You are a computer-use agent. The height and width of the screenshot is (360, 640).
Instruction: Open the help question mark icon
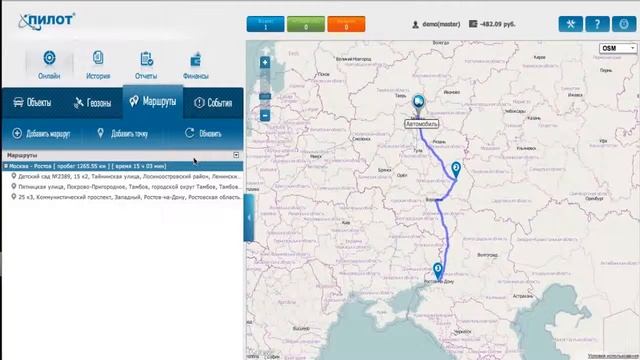597,24
